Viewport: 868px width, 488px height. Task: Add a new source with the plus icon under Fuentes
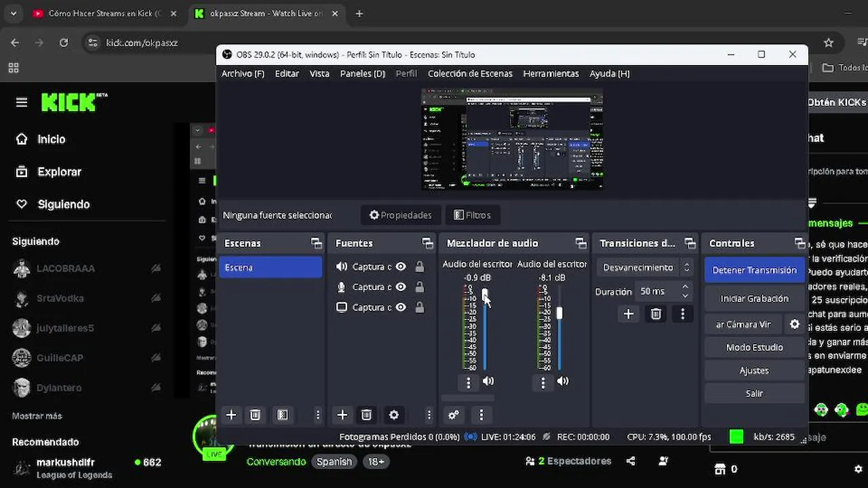(342, 415)
